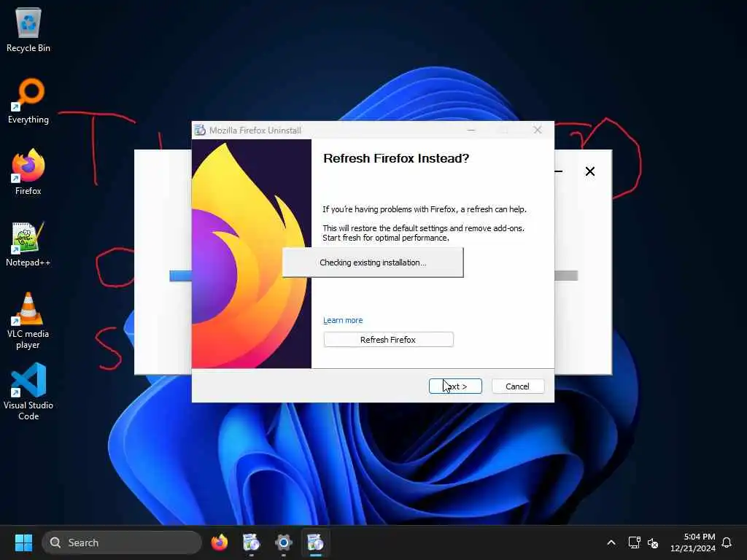747x560 pixels.
Task: Minimize the background window behind the uninstaller
Action: pos(559,171)
